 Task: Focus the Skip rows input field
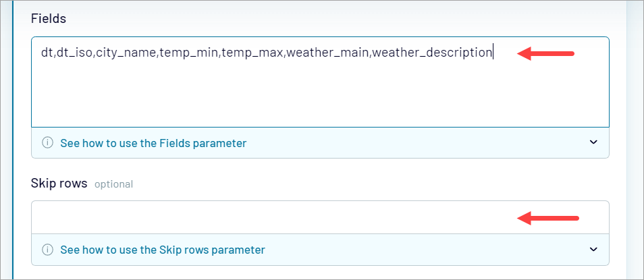[270, 217]
